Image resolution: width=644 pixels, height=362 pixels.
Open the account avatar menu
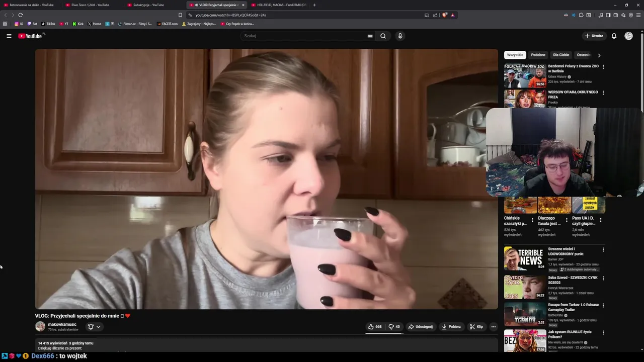point(628,36)
